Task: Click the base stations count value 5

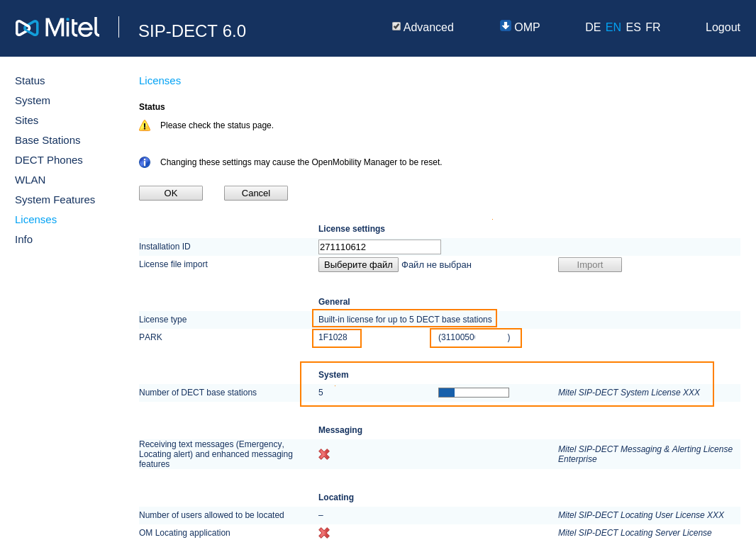Action: [x=321, y=393]
